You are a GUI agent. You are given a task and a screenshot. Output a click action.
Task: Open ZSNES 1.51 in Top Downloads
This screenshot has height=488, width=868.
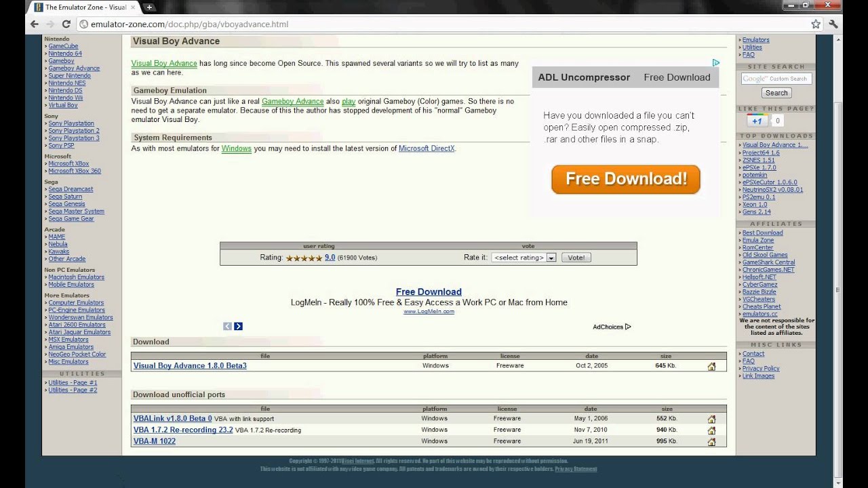coord(758,161)
